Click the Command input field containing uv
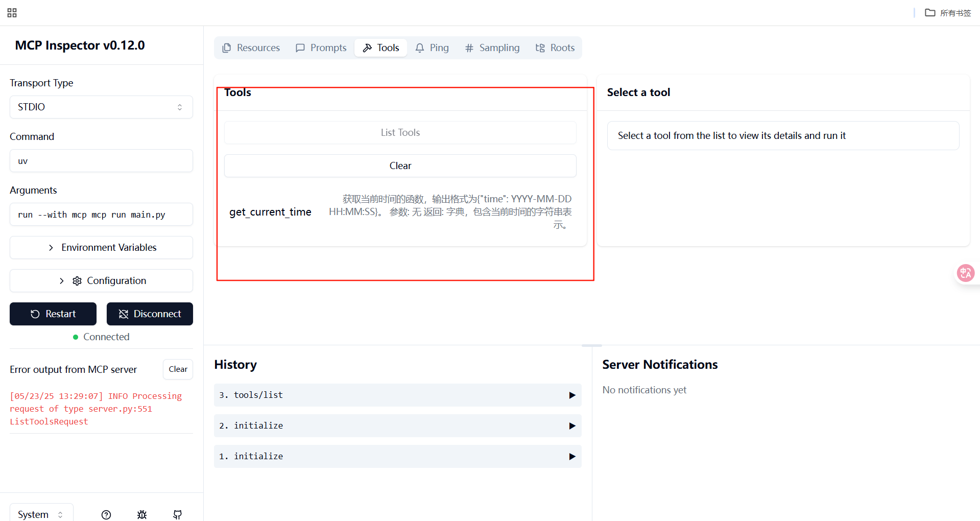 pos(101,160)
